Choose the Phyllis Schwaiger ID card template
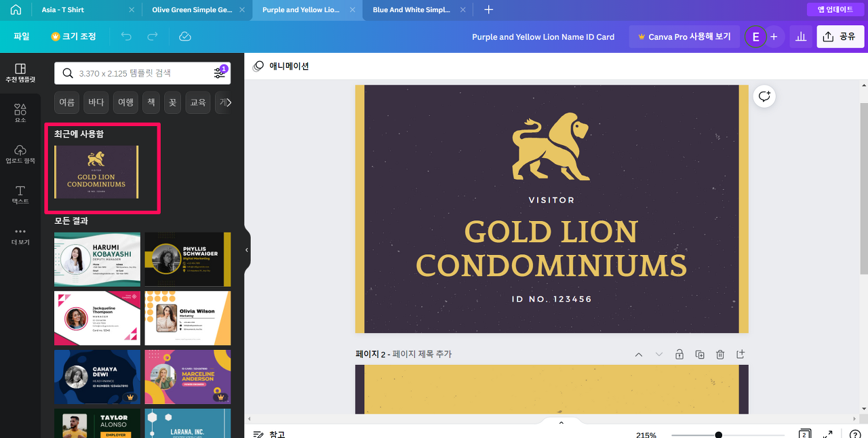This screenshot has width=868, height=438. (188, 260)
